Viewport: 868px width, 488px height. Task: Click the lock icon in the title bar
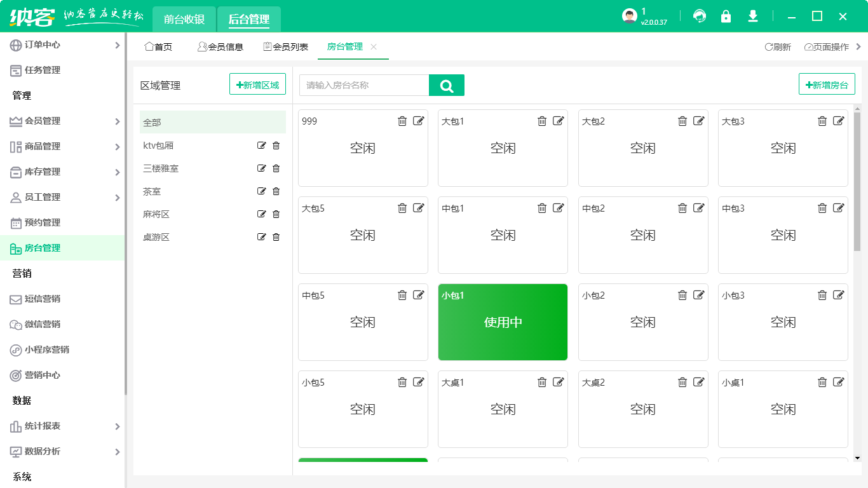[726, 17]
